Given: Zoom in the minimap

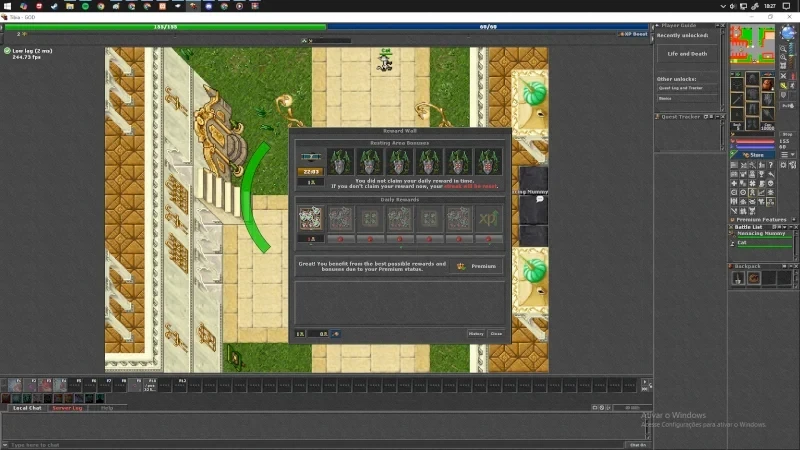Looking at the screenshot, I should click(783, 57).
